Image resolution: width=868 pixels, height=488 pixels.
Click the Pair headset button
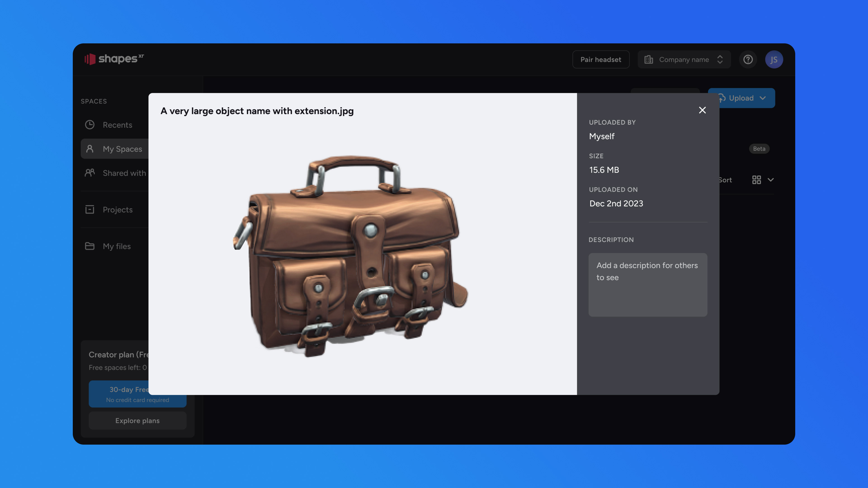click(x=600, y=60)
